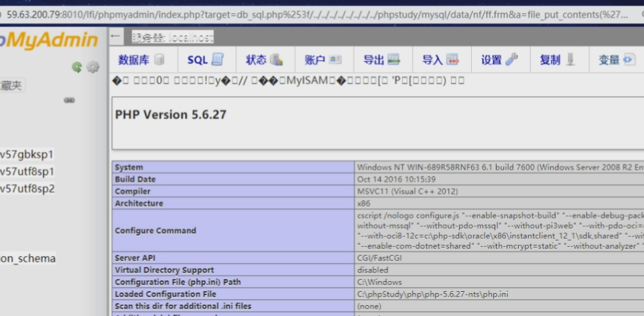644x316 pixels.
Task: Open the 导入 (Import) tab
Action: coord(441,60)
